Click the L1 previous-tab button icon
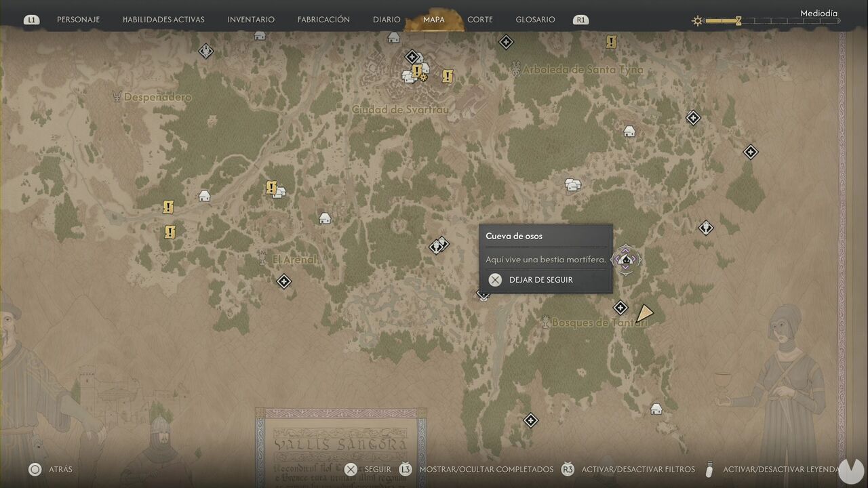 click(31, 20)
